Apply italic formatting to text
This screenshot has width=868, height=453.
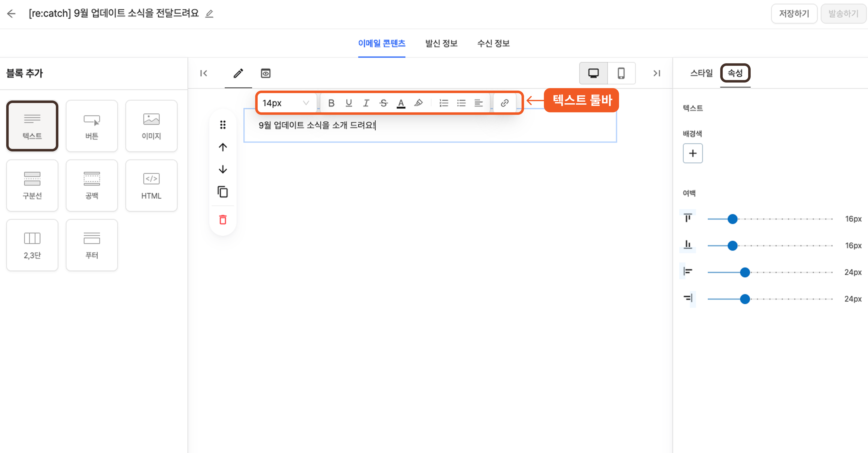pos(366,103)
